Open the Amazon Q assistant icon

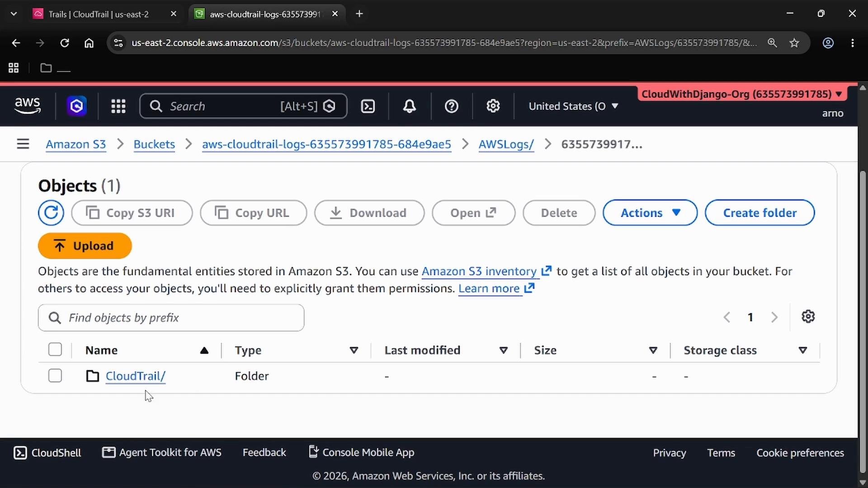(x=77, y=106)
